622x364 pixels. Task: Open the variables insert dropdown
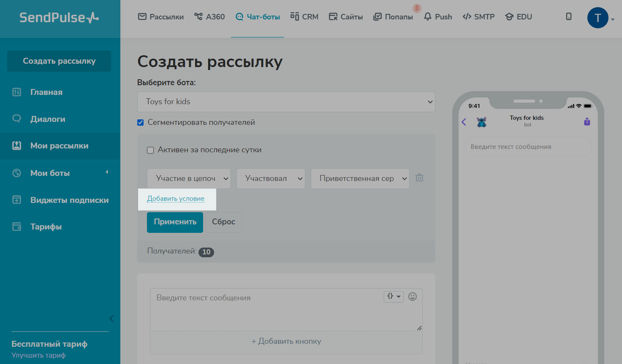click(x=394, y=297)
